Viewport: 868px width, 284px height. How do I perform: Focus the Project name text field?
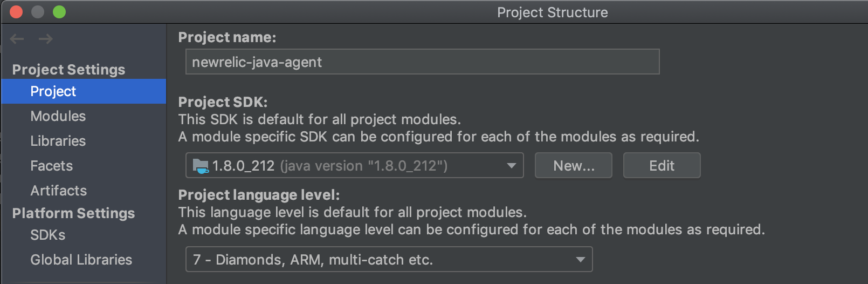[x=422, y=62]
